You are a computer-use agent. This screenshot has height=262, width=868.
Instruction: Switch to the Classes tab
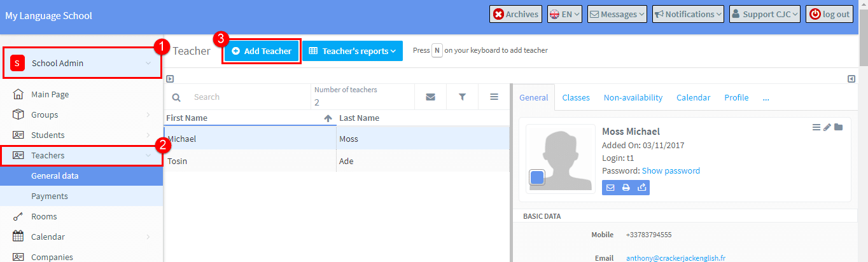point(576,98)
